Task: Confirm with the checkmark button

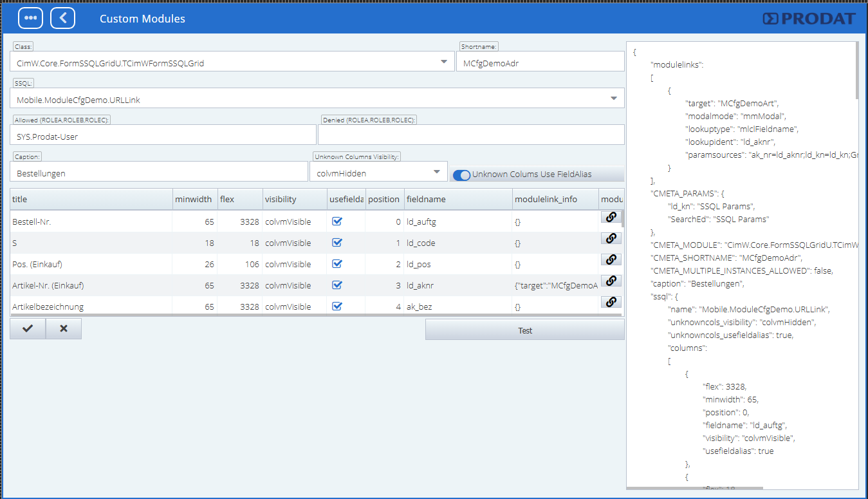Action: point(28,329)
